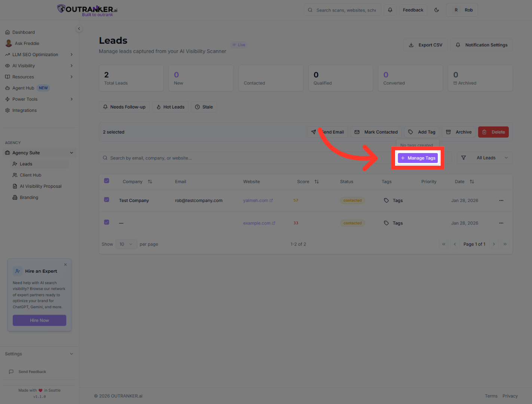Uncheck the select-all leads checkbox

tap(107, 180)
